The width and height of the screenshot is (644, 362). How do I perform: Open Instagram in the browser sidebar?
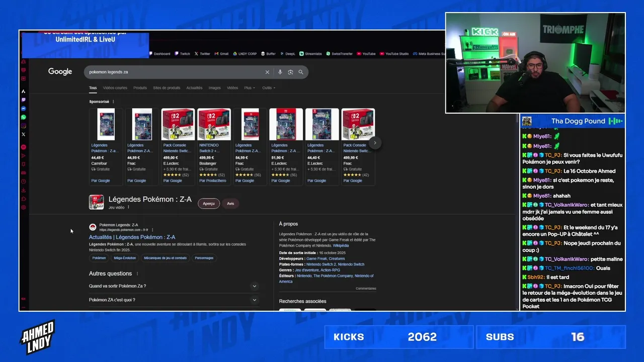(24, 126)
